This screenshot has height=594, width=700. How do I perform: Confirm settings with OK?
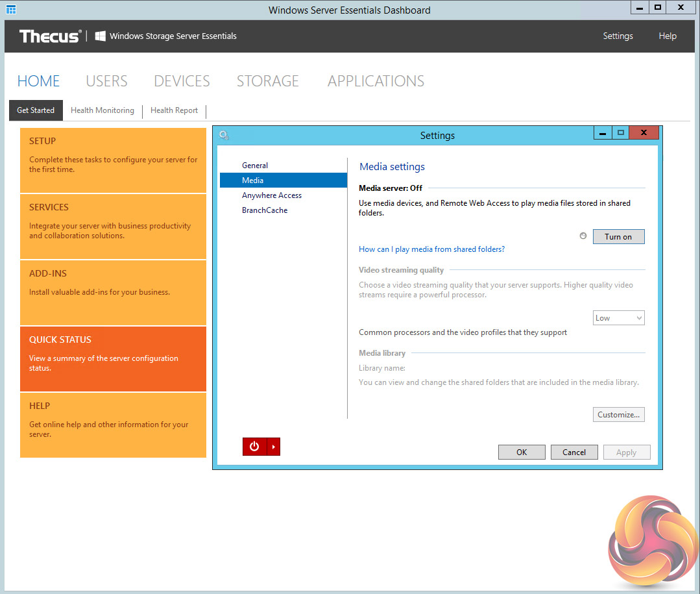(522, 452)
